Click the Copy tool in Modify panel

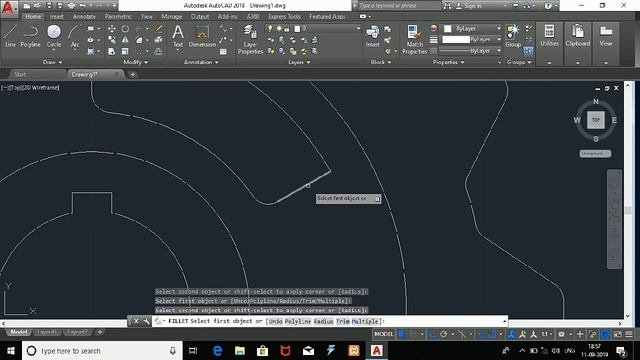coord(111,40)
